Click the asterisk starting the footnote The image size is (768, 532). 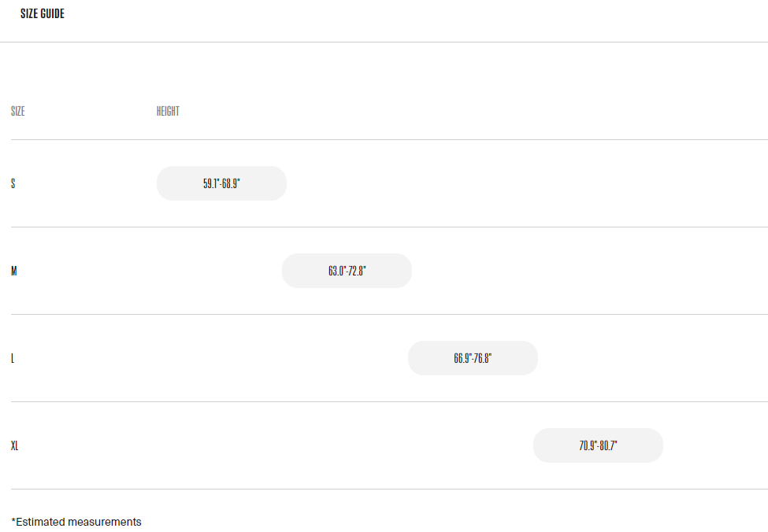tap(13, 520)
